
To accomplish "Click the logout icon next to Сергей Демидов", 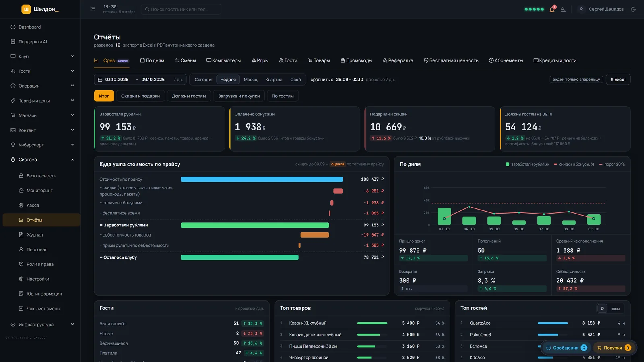I will [633, 9].
